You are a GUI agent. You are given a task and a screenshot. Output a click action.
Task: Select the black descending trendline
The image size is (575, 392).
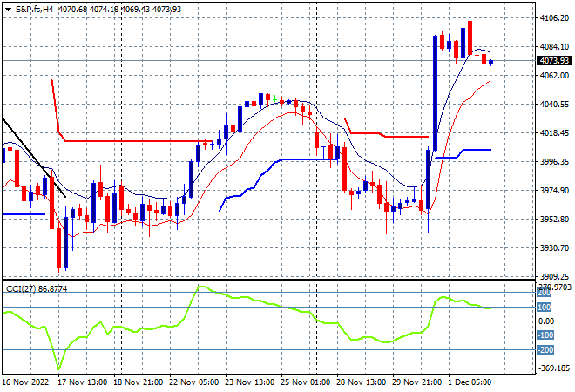(x=34, y=158)
